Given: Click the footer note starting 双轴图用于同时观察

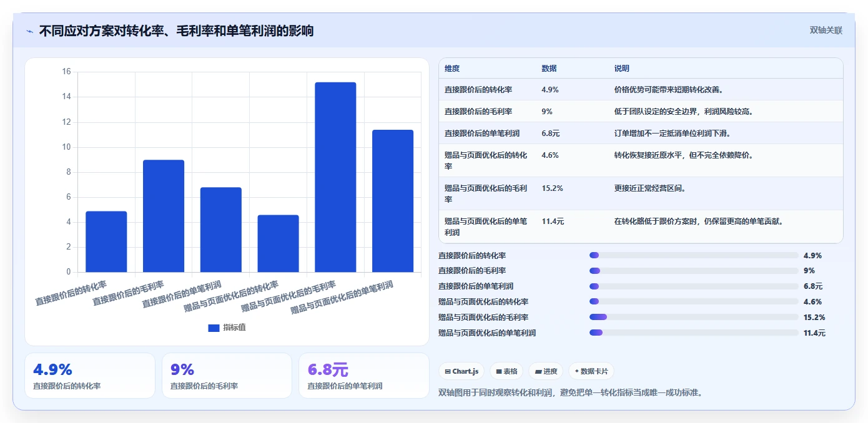Looking at the screenshot, I should (x=571, y=393).
